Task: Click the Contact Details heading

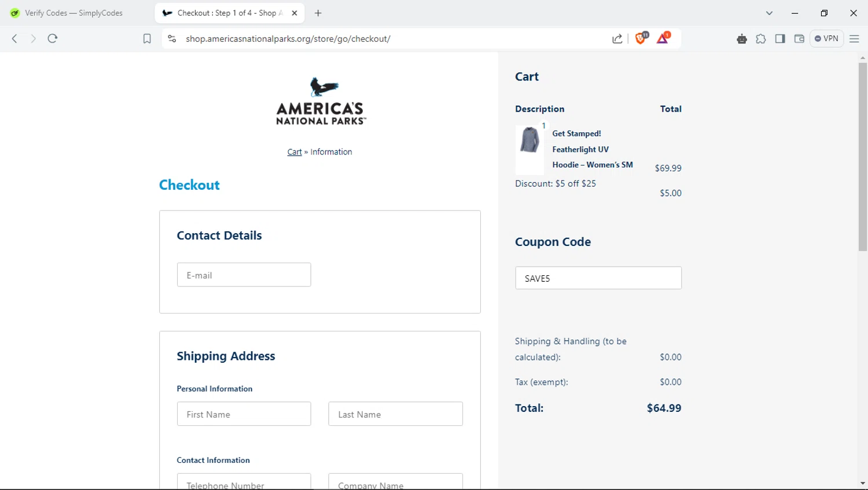Action: pyautogui.click(x=219, y=235)
